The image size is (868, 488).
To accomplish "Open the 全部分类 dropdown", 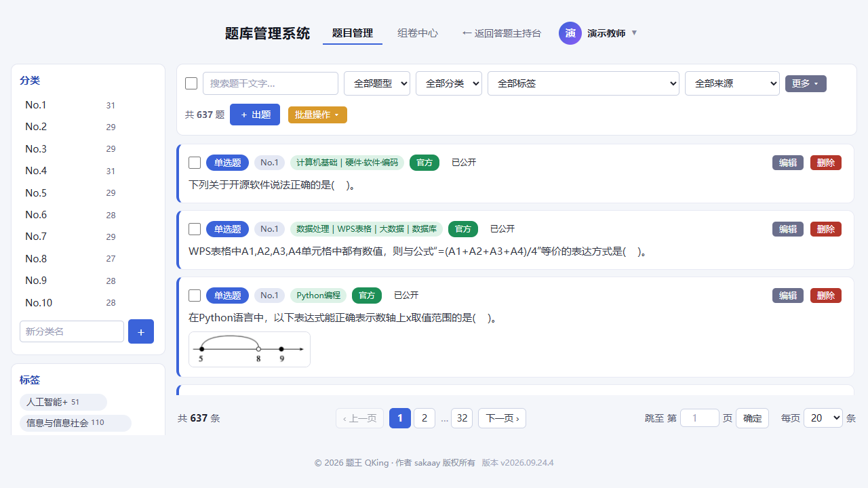I will 449,83.
